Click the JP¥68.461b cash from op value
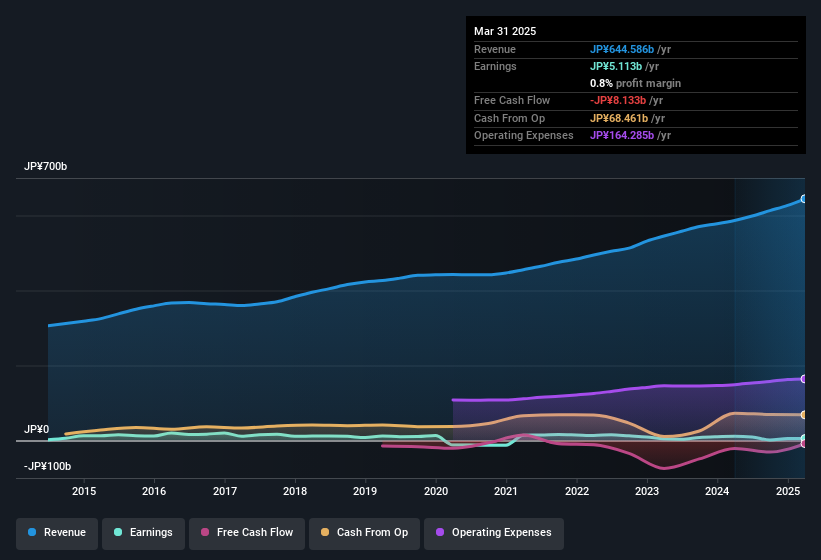The height and width of the screenshot is (560, 821). [619, 118]
